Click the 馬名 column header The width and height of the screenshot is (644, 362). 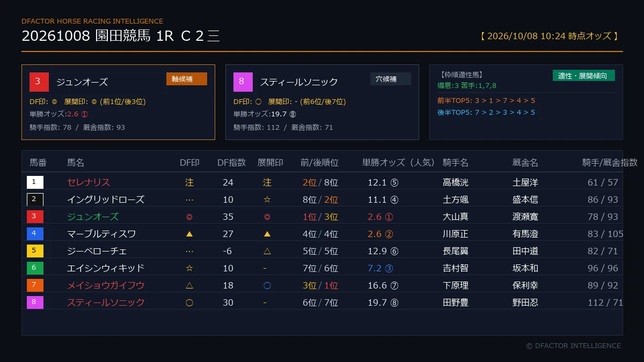coord(76,162)
